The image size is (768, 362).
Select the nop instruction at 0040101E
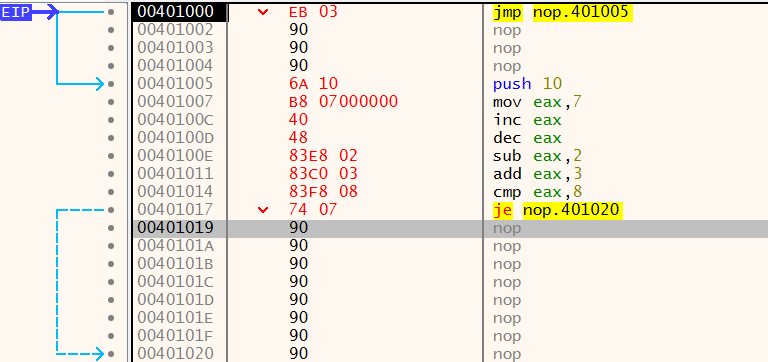(x=507, y=318)
